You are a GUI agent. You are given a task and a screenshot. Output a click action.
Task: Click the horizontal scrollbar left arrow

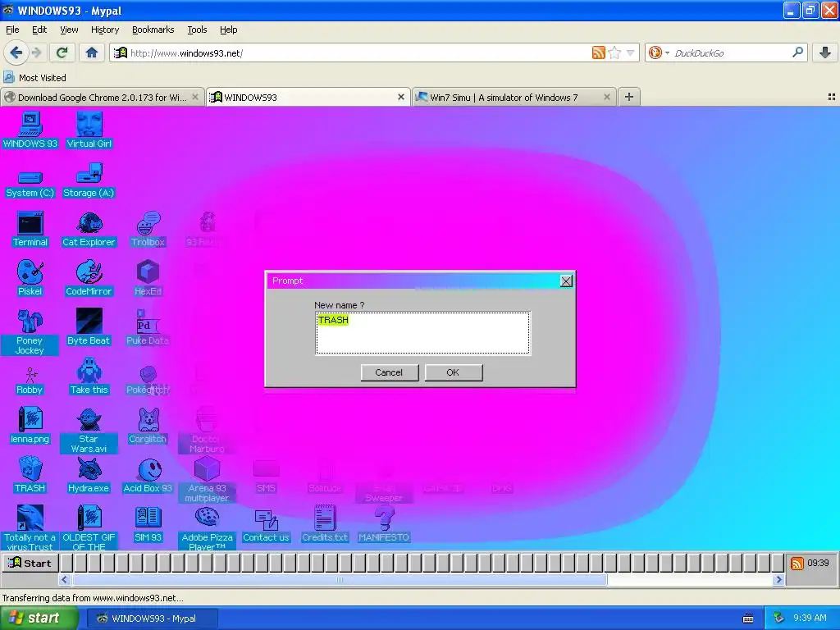[64, 580]
